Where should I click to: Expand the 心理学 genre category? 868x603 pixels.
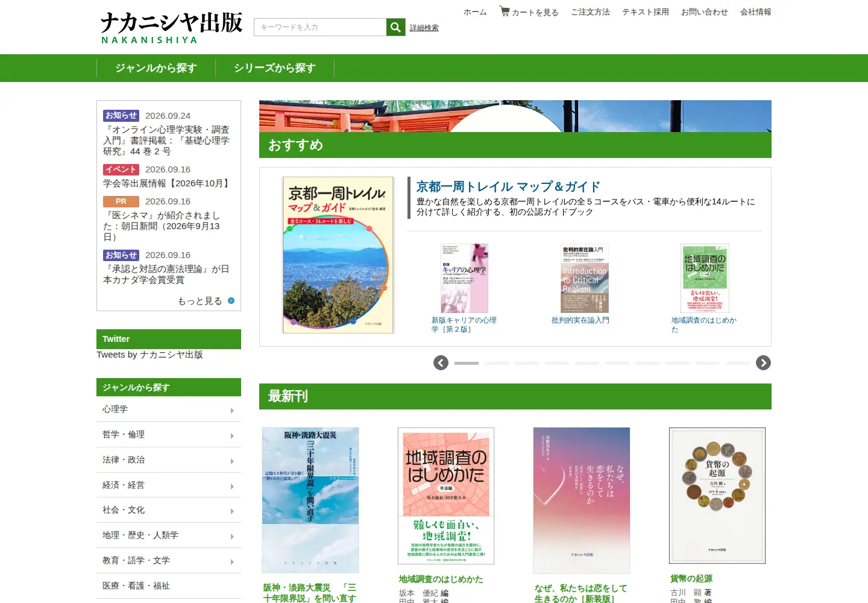pos(169,409)
